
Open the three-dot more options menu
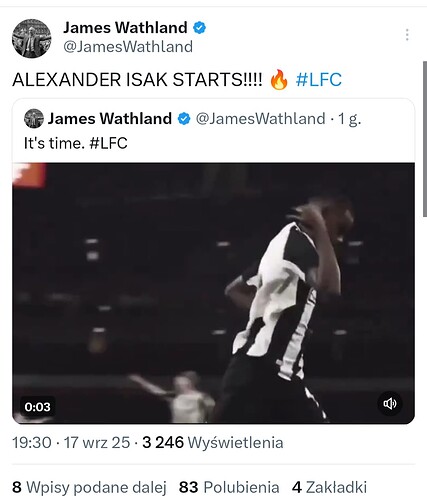click(x=407, y=35)
